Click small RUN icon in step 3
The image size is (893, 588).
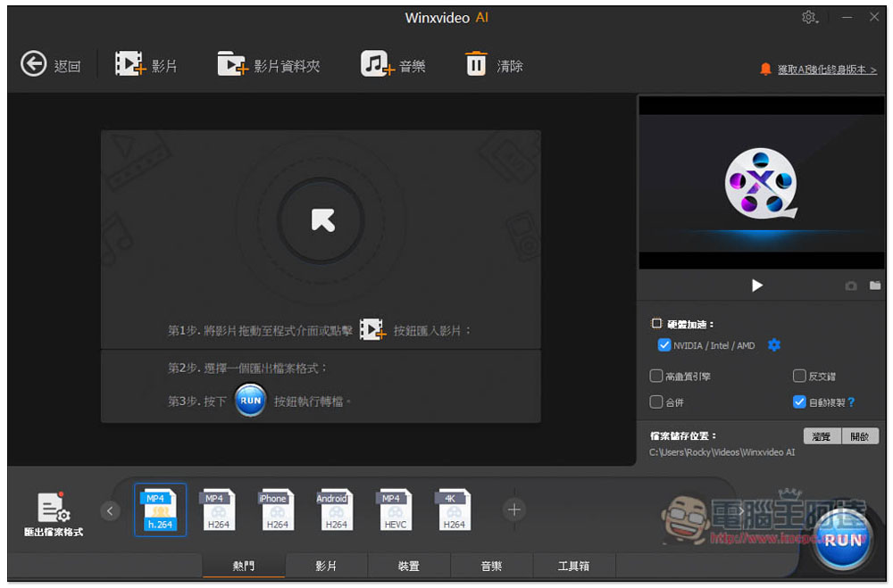pyautogui.click(x=251, y=400)
